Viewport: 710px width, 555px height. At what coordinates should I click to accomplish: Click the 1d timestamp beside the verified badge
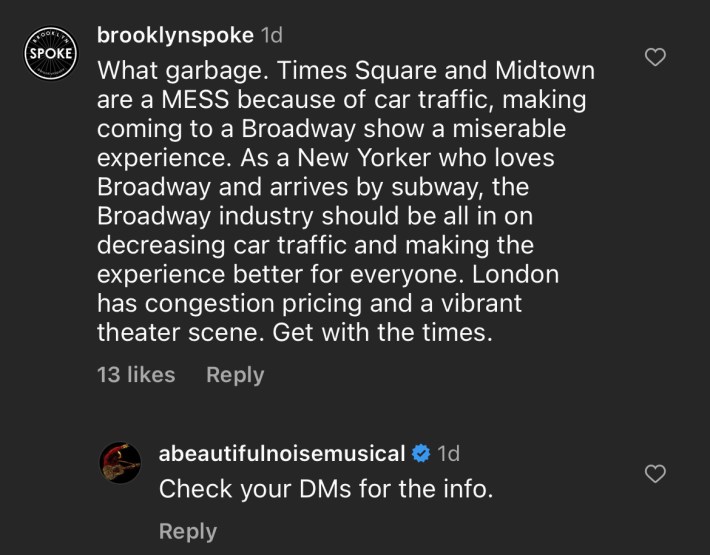448,454
